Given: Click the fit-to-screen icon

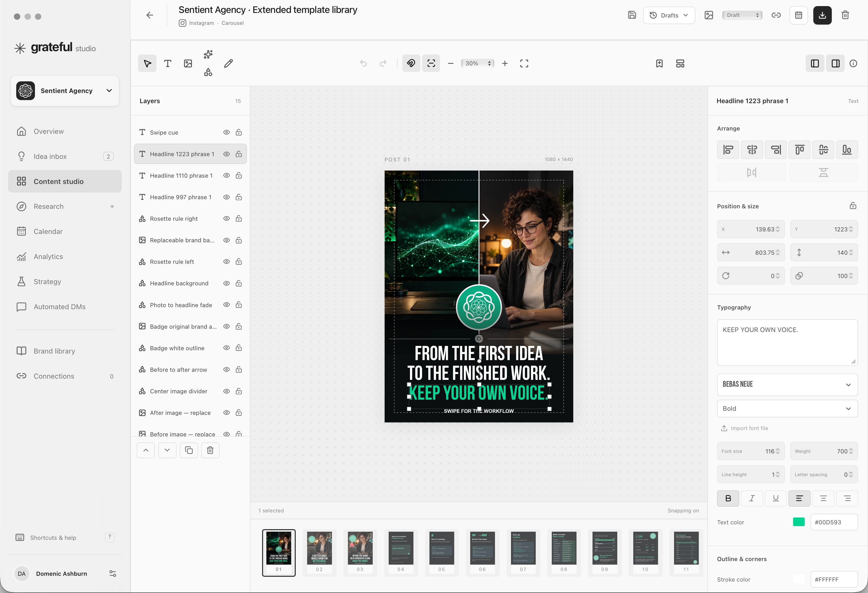Looking at the screenshot, I should click(524, 64).
